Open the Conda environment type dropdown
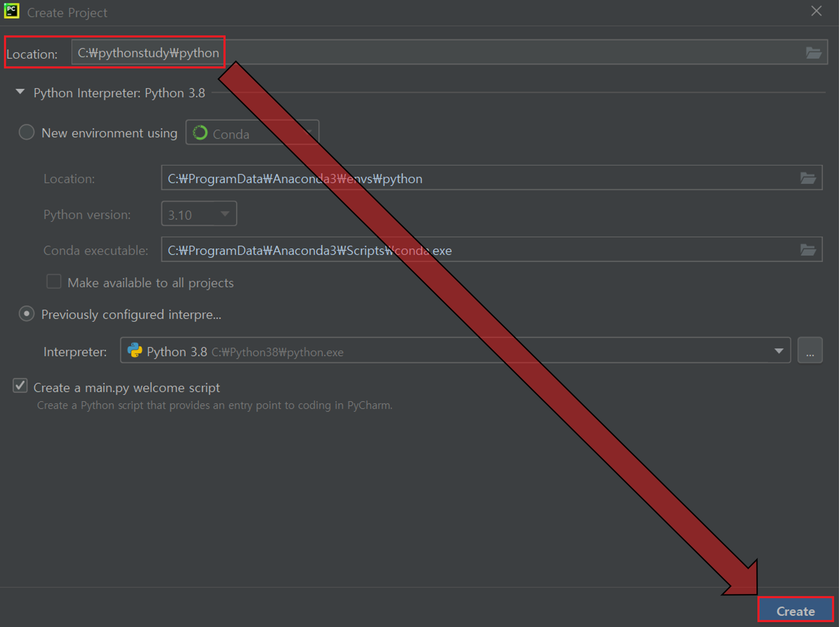This screenshot has width=840, height=627. pos(252,133)
